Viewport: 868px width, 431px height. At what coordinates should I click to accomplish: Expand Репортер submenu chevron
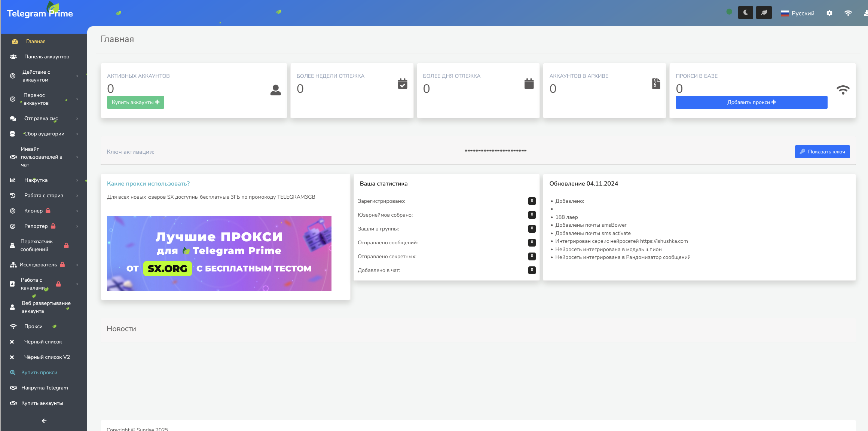(77, 226)
